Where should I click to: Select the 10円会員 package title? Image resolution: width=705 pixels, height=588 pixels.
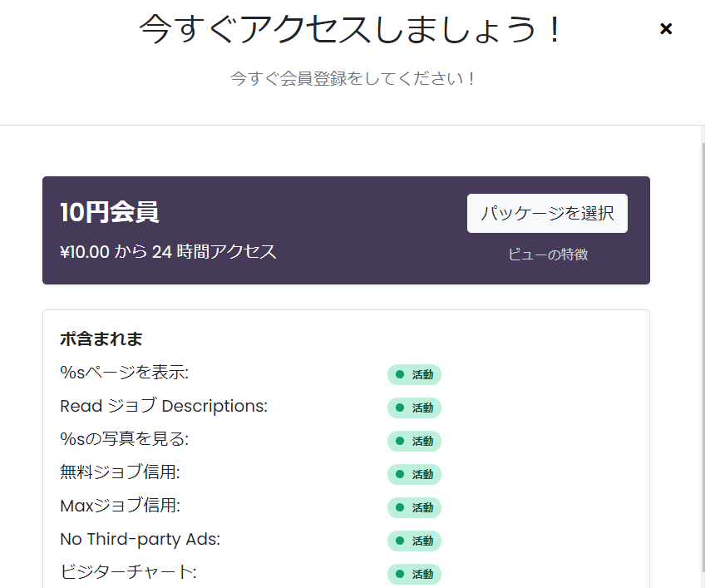click(109, 212)
